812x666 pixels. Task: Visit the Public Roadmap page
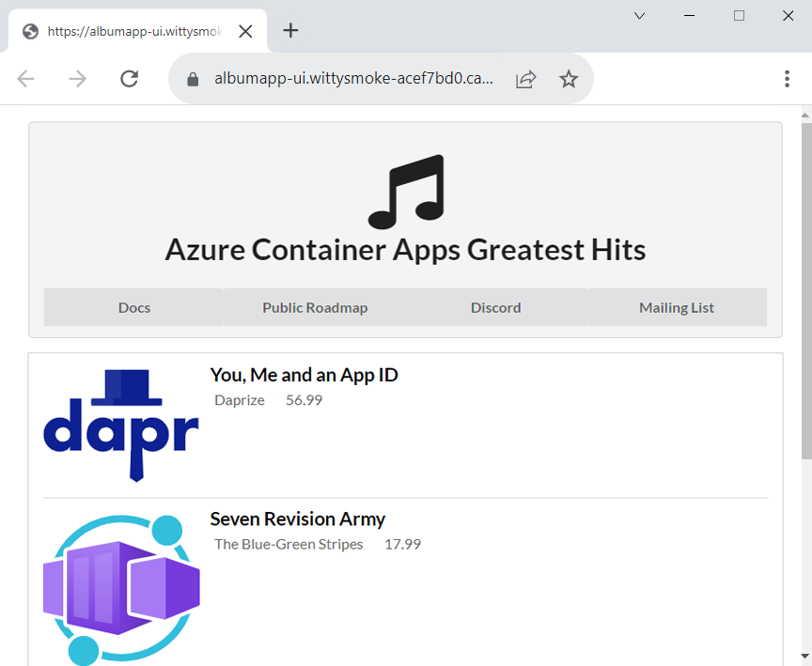314,307
